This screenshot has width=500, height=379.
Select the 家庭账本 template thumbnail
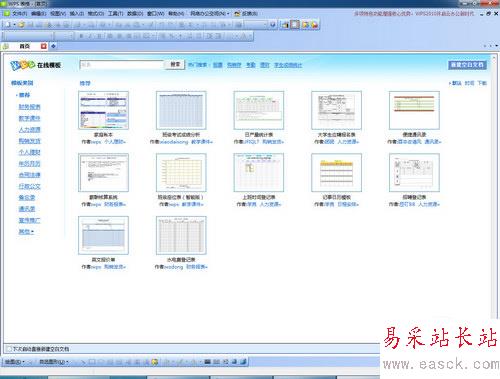[x=103, y=110]
